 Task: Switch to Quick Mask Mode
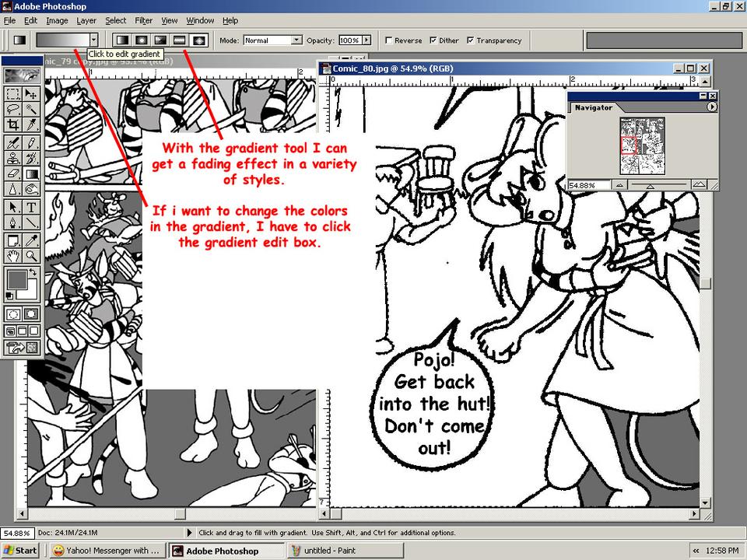click(31, 314)
